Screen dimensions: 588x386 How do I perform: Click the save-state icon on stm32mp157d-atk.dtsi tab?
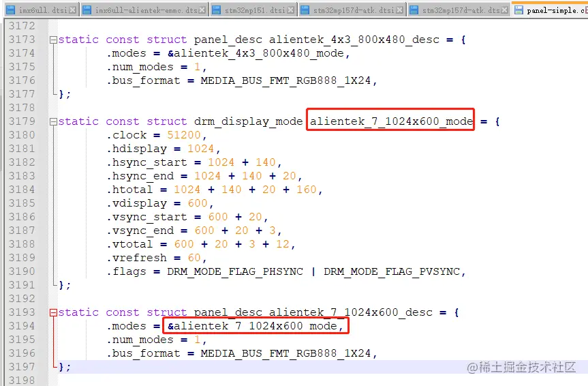pos(305,10)
